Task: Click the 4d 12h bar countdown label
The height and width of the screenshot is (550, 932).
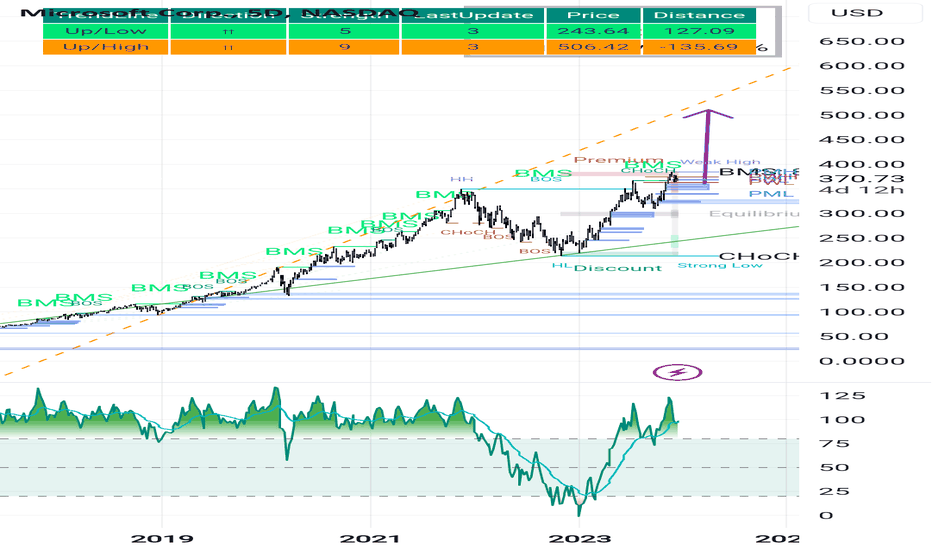Action: coord(862,190)
